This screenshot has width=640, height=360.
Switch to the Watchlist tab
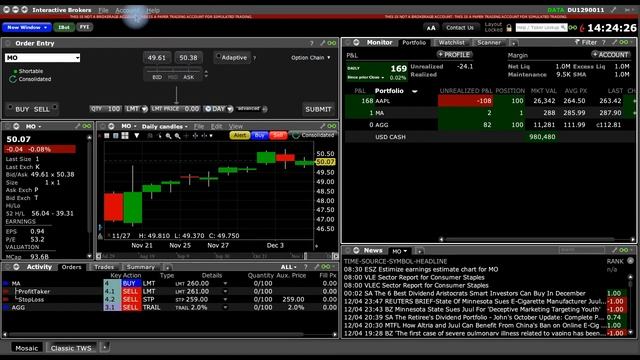click(x=451, y=42)
